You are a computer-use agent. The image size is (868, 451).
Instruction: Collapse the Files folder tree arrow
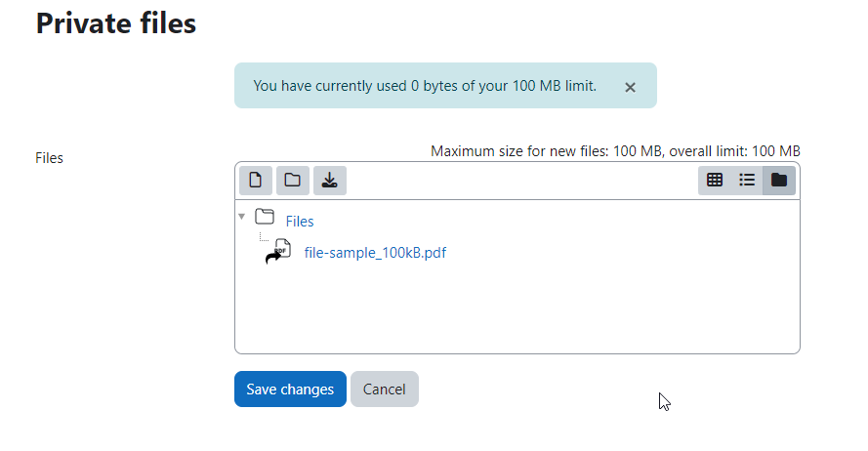(x=242, y=217)
